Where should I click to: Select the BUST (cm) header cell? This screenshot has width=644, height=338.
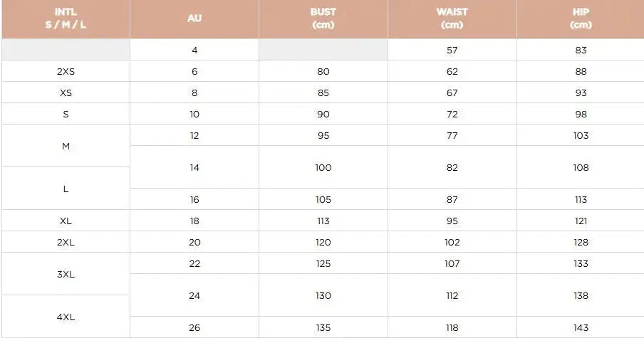pyautogui.click(x=323, y=19)
